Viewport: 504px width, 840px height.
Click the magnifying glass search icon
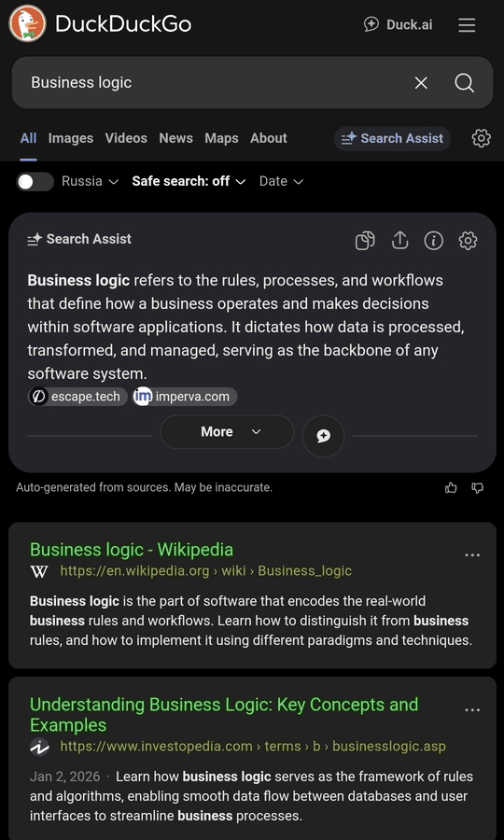[x=464, y=83]
